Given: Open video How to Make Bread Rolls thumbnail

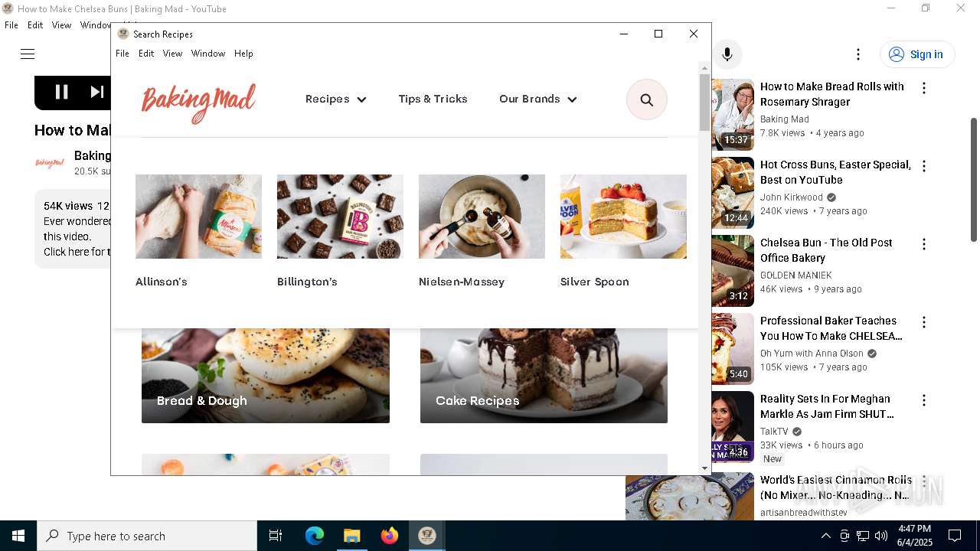Looking at the screenshot, I should pyautogui.click(x=733, y=115).
